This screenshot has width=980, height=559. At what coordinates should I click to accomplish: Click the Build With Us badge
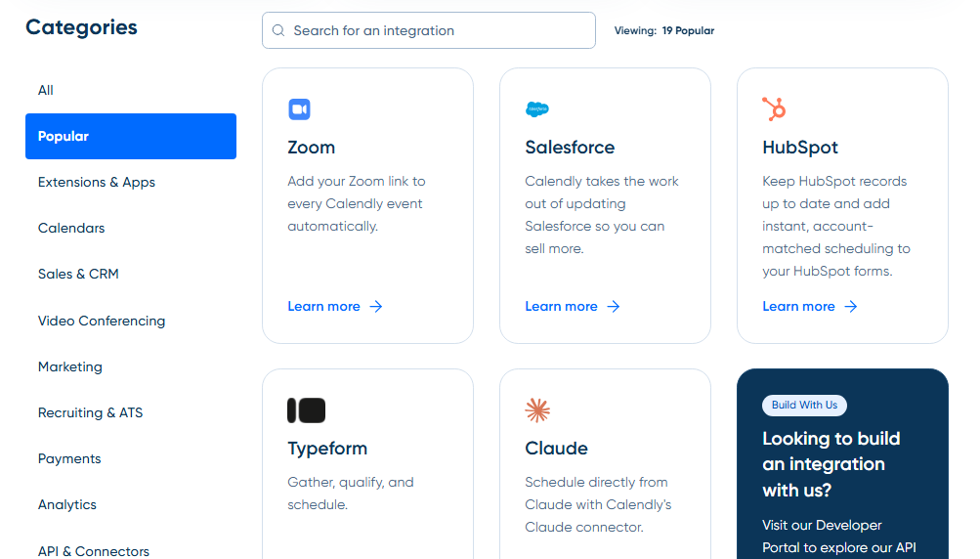(804, 406)
